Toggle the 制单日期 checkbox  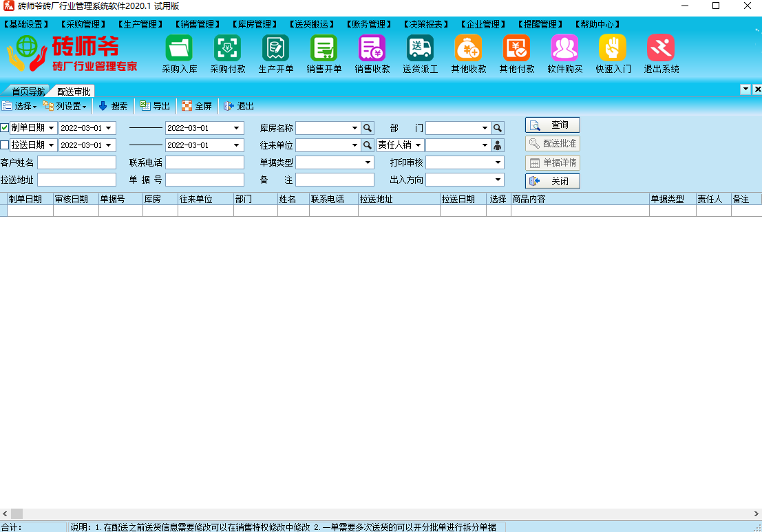pos(5,128)
